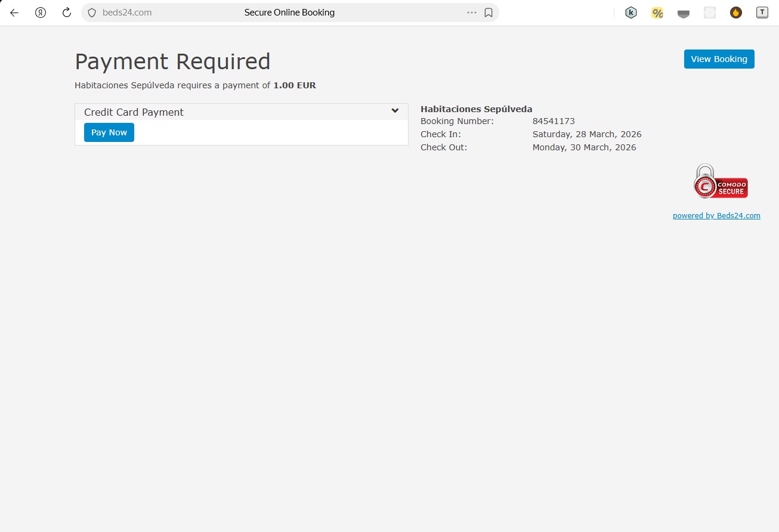Expand the Credit Card Payment header
This screenshot has height=532, width=779.
pos(134,112)
